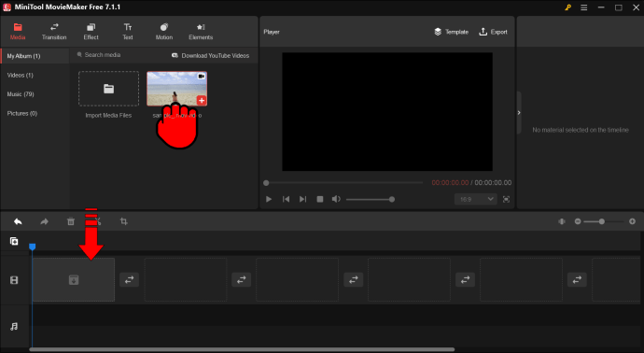Enter fullscreen preview mode

(x=507, y=199)
